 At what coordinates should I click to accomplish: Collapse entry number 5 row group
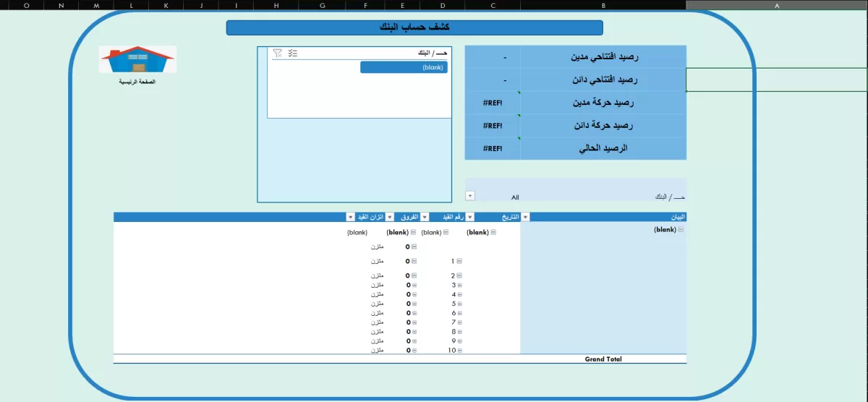[459, 304]
